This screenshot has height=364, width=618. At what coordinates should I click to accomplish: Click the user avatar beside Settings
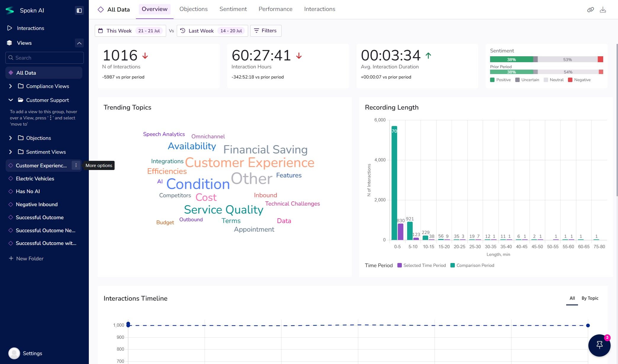coord(14,353)
